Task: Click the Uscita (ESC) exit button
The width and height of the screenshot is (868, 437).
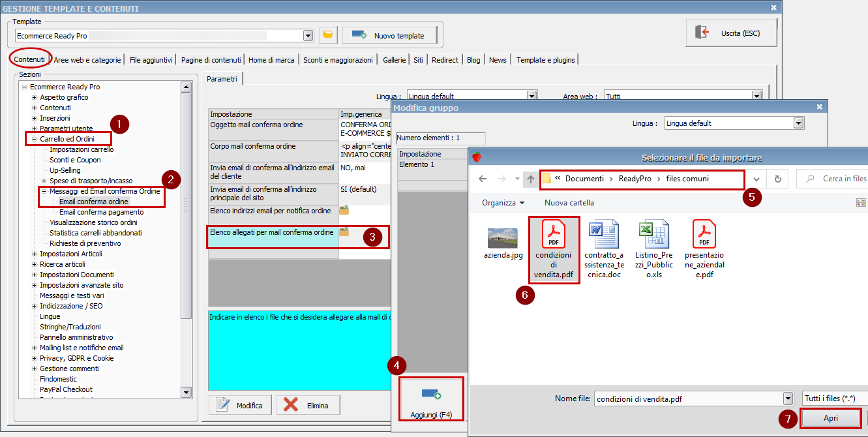Action: coord(731,33)
